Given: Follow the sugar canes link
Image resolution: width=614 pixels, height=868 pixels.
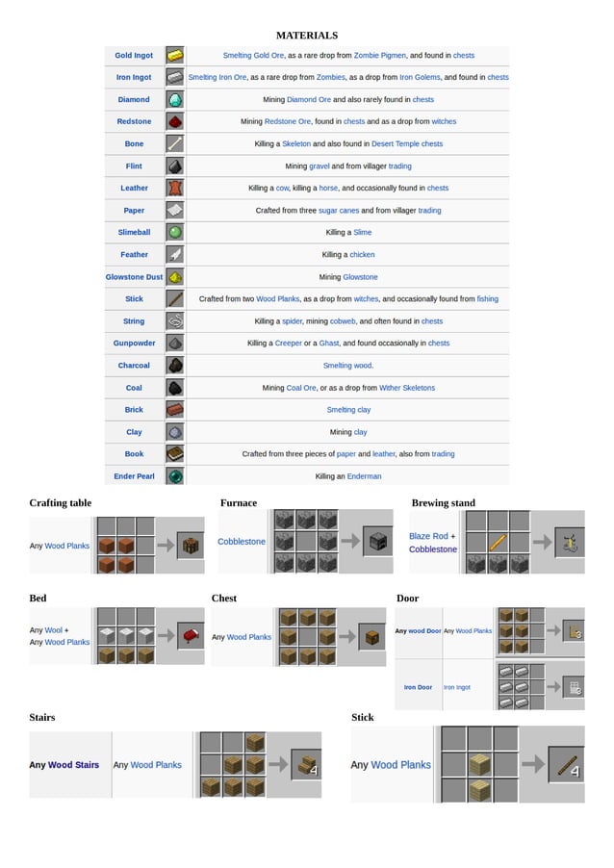Looking at the screenshot, I should point(339,211).
